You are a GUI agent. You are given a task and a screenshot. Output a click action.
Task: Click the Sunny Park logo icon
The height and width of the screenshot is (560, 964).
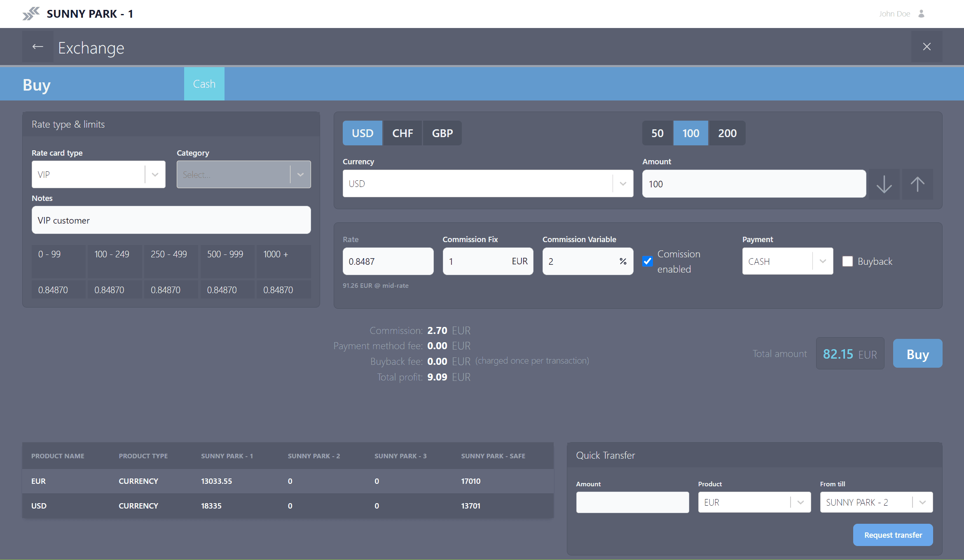31,14
